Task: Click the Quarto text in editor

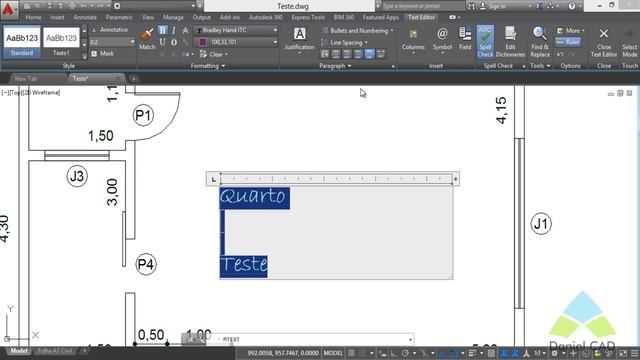Action: click(x=252, y=197)
